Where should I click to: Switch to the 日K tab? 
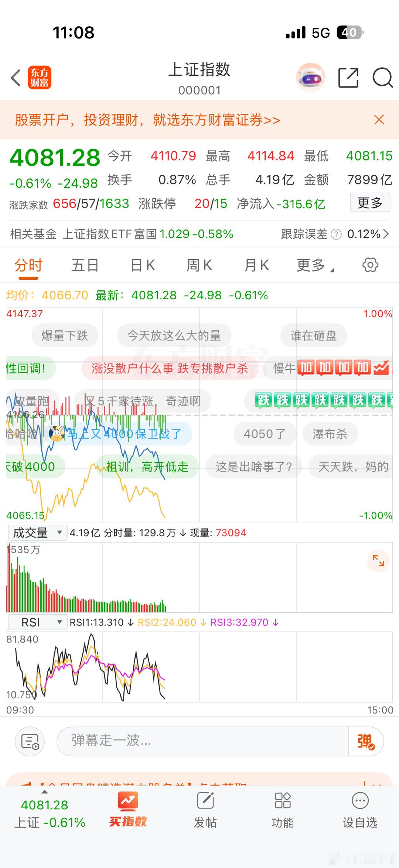pos(143,265)
